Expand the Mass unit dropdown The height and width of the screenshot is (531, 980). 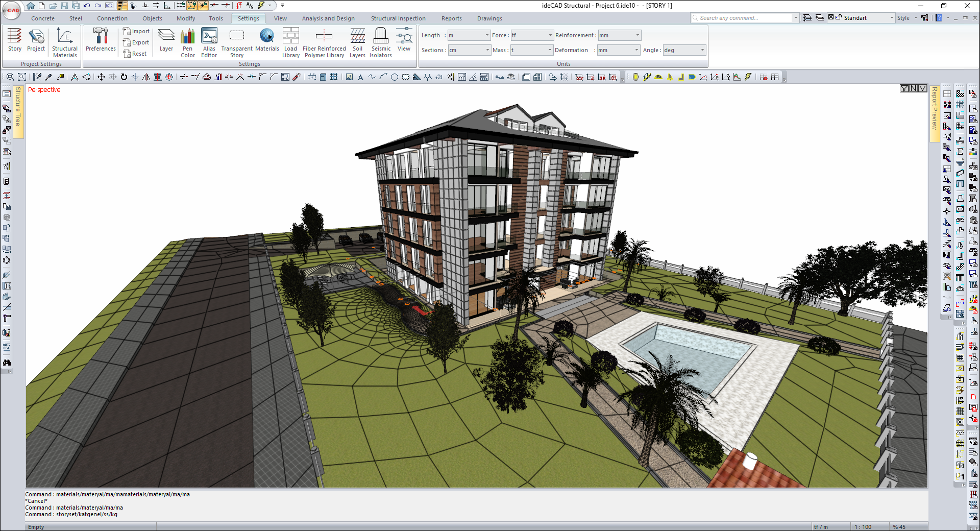point(550,50)
